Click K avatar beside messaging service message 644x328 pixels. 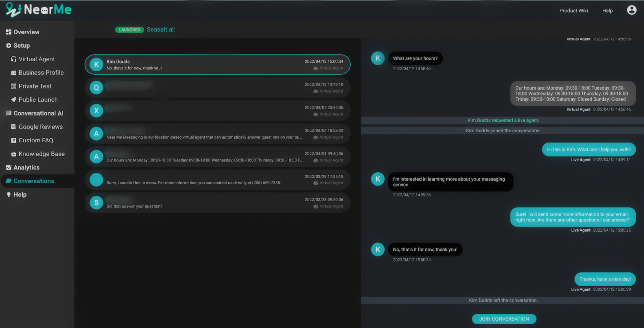pos(378,179)
